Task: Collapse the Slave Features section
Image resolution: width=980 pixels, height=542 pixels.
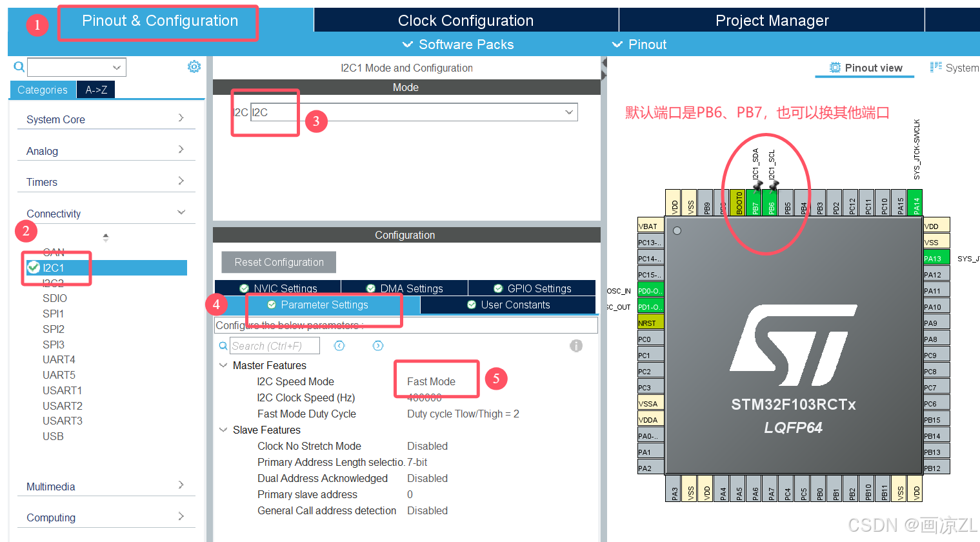Action: 223,430
